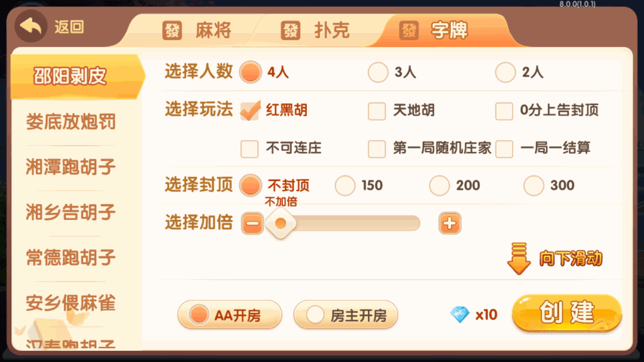The image size is (644, 362).
Task: Click the 创建 button to create room
Action: pos(567,314)
